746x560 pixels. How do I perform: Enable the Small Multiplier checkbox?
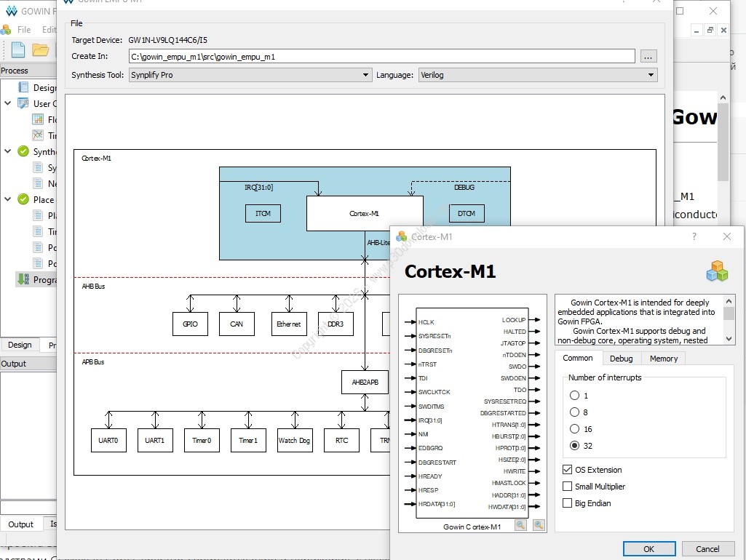[x=567, y=487]
